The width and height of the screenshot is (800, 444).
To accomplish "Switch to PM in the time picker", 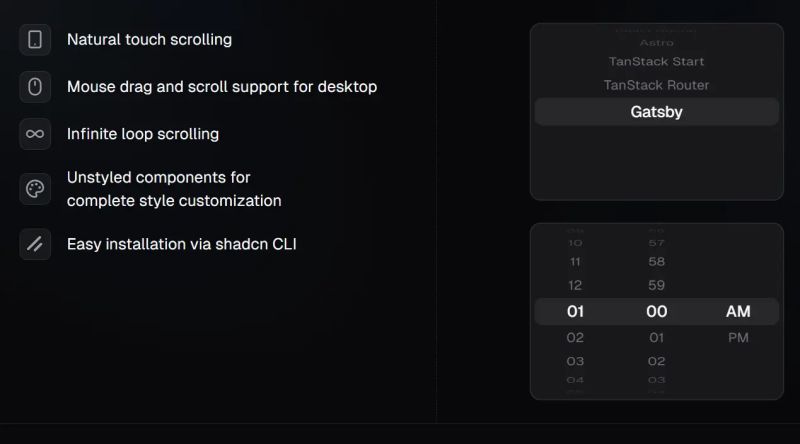I will [x=738, y=338].
